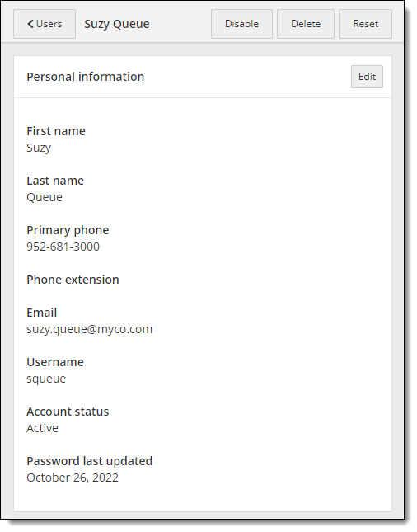Click the Personal information heading
417x532 pixels.
coord(86,77)
